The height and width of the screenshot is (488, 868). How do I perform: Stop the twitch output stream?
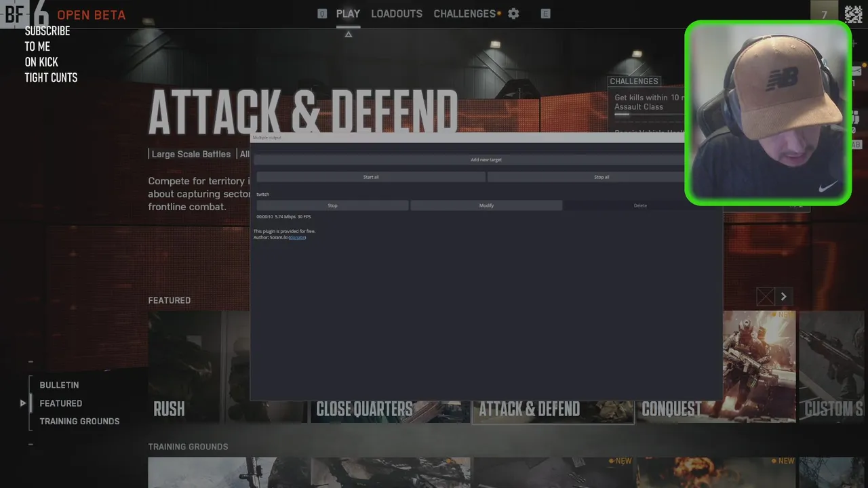click(x=332, y=205)
